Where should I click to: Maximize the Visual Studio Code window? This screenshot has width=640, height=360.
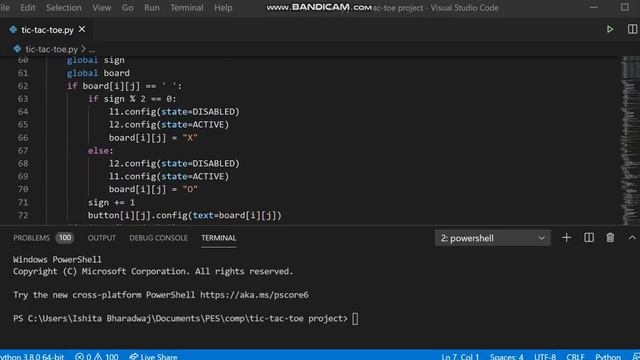pos(625,7)
